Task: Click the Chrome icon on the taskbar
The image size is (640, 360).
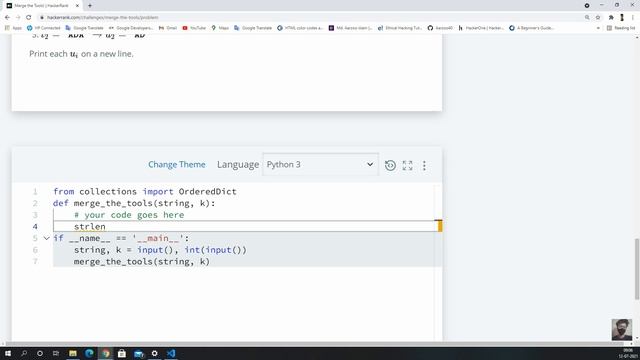Action: pyautogui.click(x=106, y=353)
